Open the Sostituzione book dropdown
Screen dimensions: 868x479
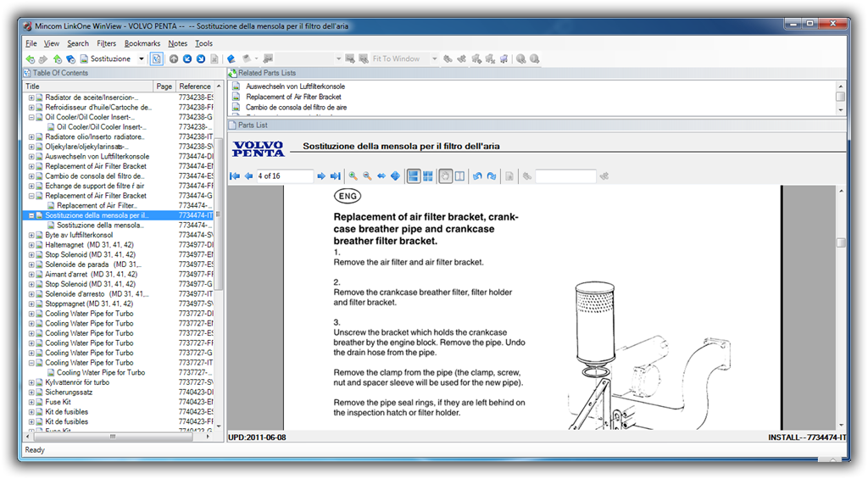[x=142, y=58]
